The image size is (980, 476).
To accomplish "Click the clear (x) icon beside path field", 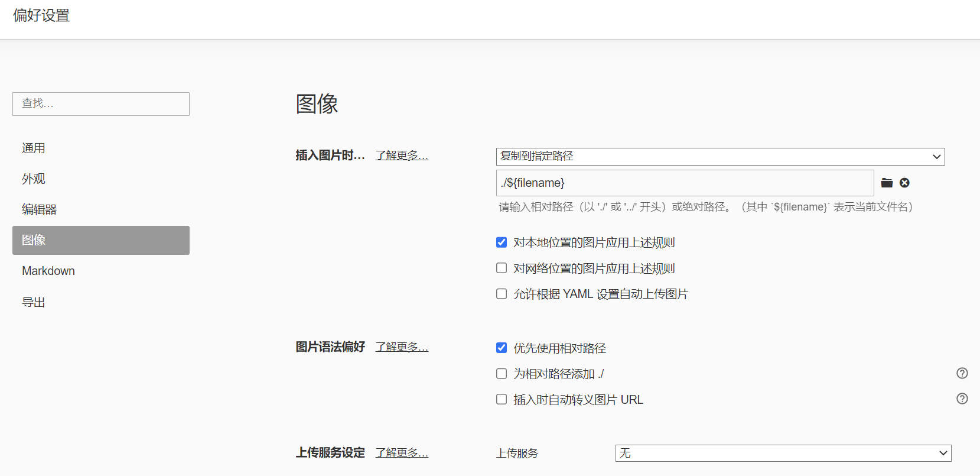I will [904, 183].
